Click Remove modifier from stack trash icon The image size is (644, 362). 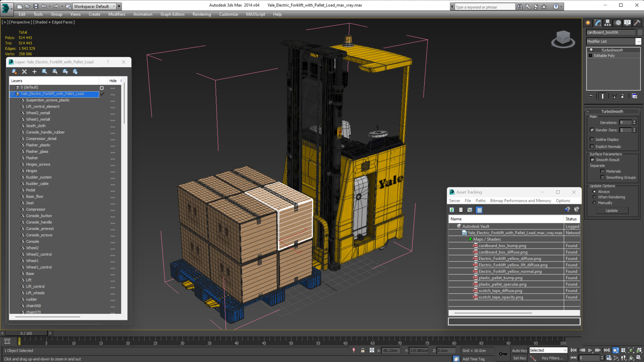623,96
